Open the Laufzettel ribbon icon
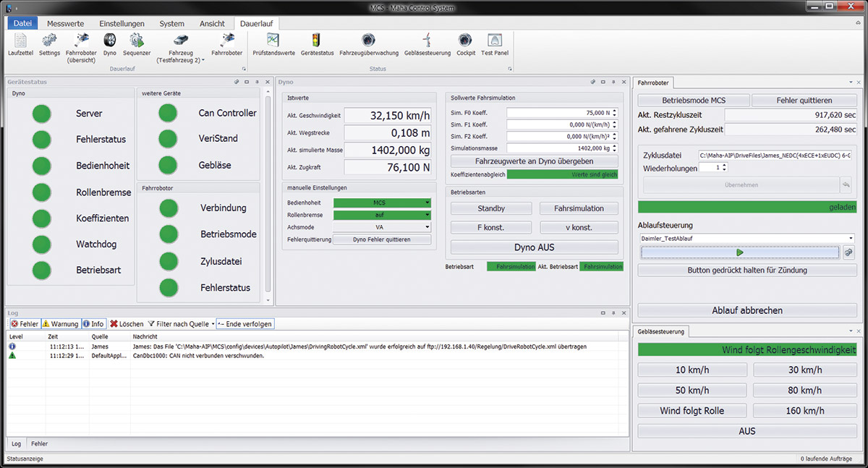Screen dimensions: 868x468 22,43
